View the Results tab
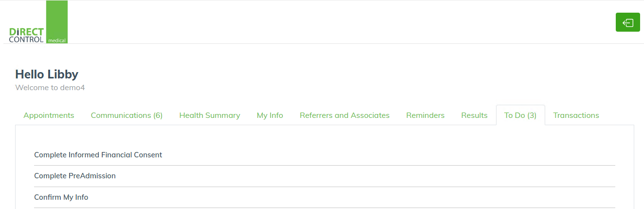Screen dimensions: 644x209 475,115
